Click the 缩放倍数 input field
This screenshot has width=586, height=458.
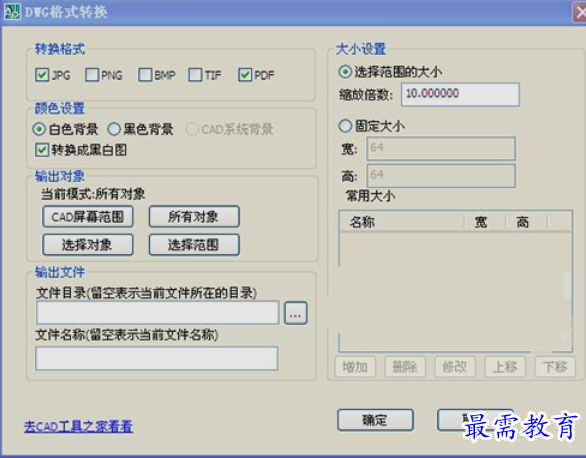pos(460,94)
